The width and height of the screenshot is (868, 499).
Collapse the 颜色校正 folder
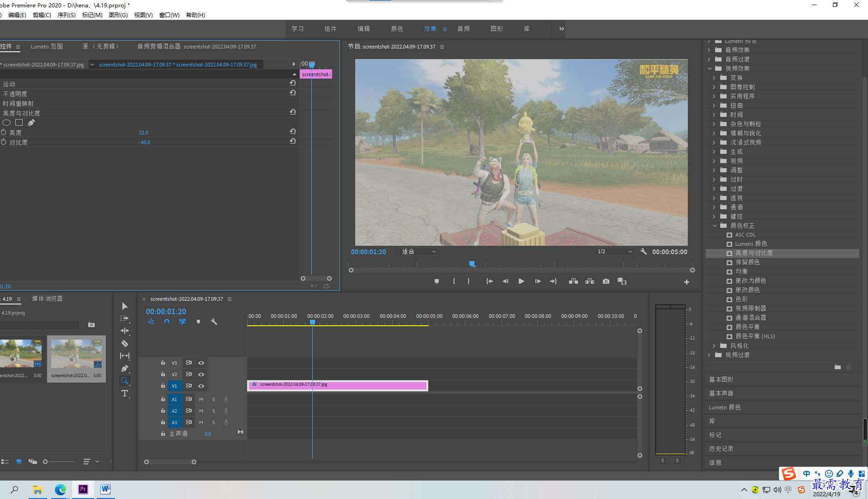click(715, 225)
